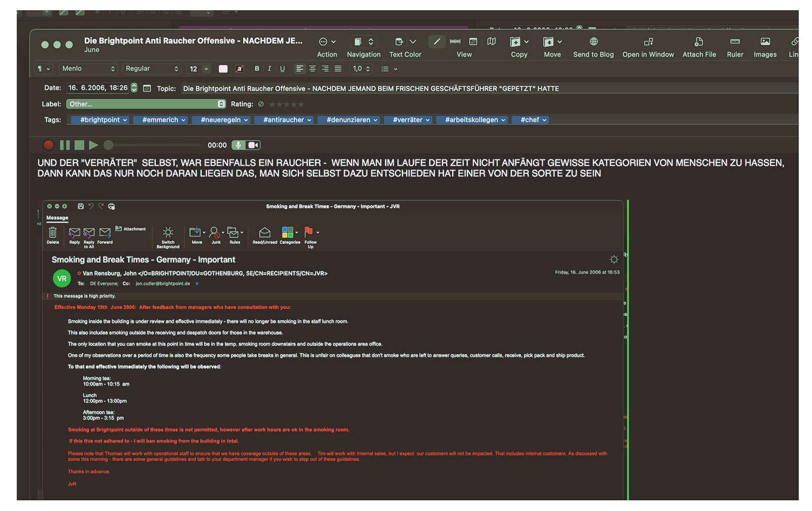
Task: Click the #emmerich tag
Action: (x=160, y=120)
